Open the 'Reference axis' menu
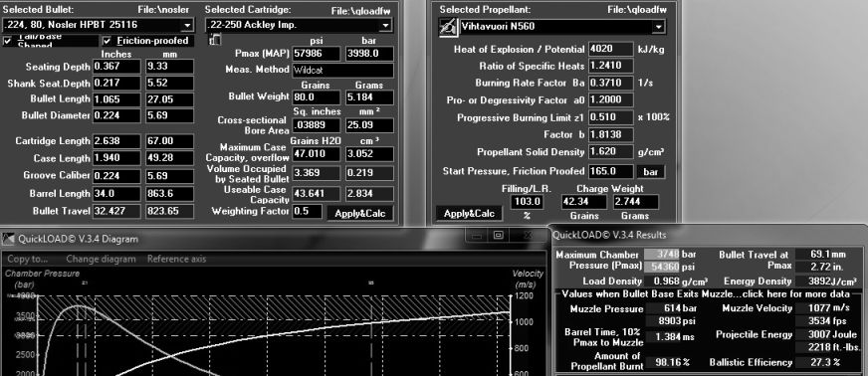The width and height of the screenshot is (868, 376). pyautogui.click(x=176, y=259)
